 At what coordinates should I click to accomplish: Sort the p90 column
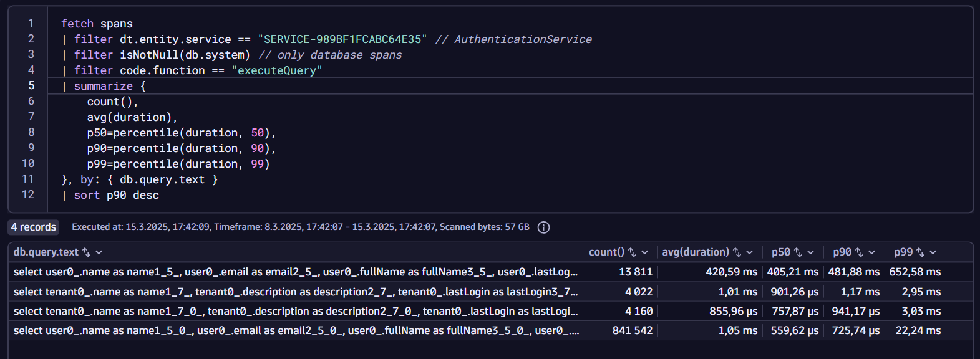pos(859,252)
